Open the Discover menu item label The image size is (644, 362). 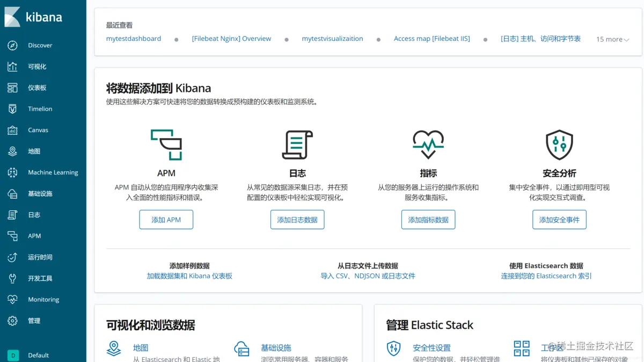[40, 46]
